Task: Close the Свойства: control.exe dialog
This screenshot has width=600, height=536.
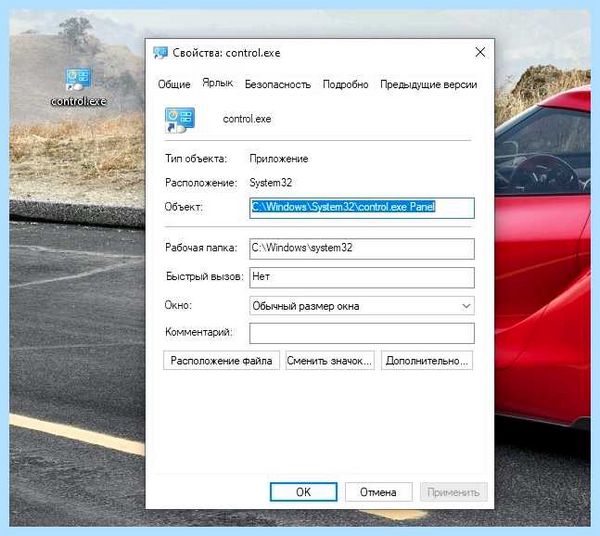Action: point(480,52)
